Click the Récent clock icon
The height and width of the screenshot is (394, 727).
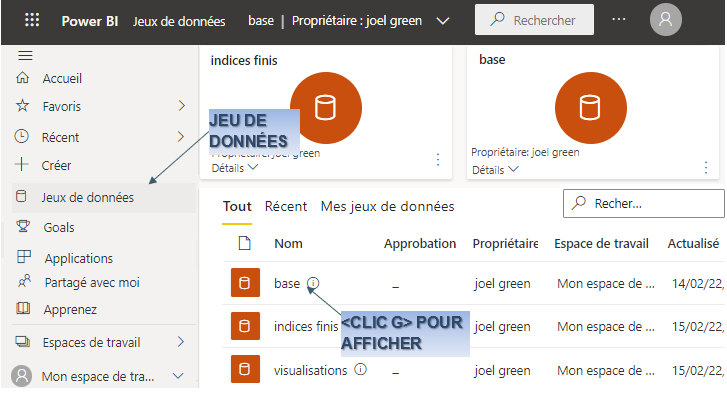[x=22, y=136]
